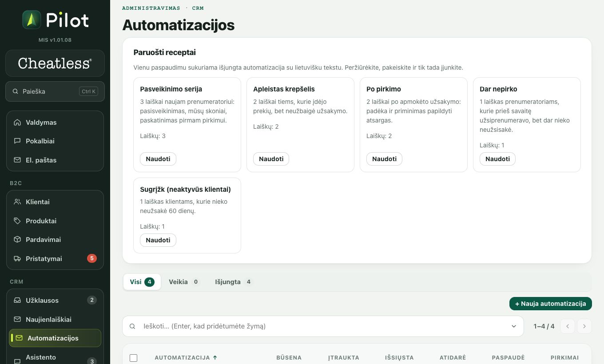Image resolution: width=604 pixels, height=364 pixels.
Task: Open Valdymas via its home icon
Action: tap(17, 123)
